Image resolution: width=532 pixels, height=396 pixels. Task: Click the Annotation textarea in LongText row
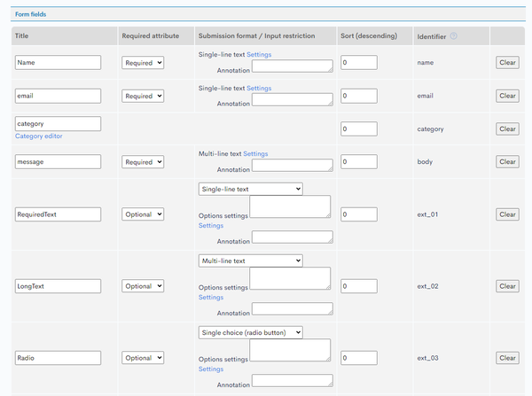click(293, 309)
